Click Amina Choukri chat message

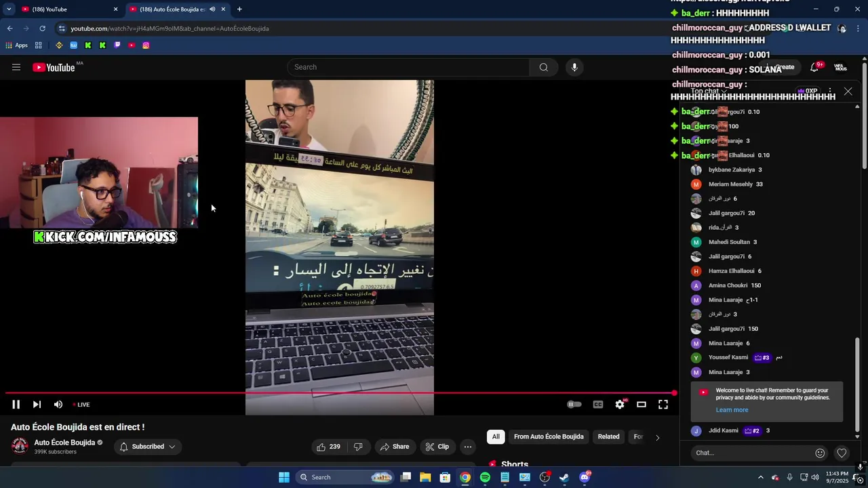coord(767,285)
